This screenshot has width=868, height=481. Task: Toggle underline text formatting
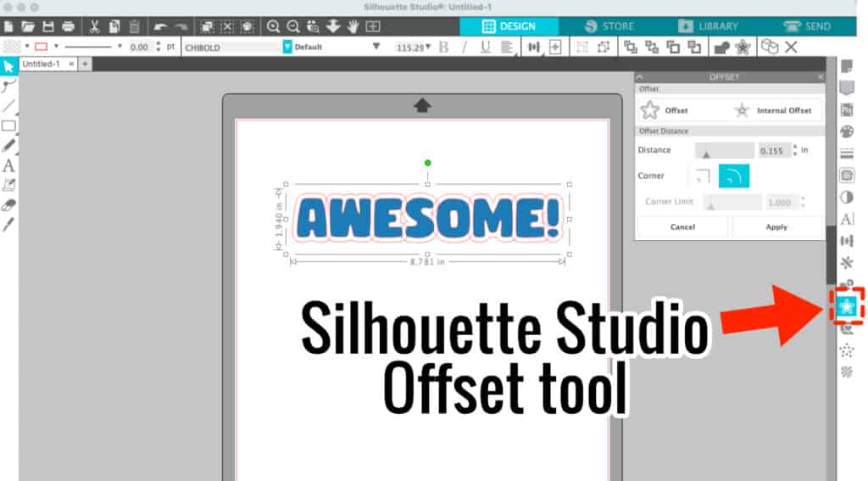(486, 48)
